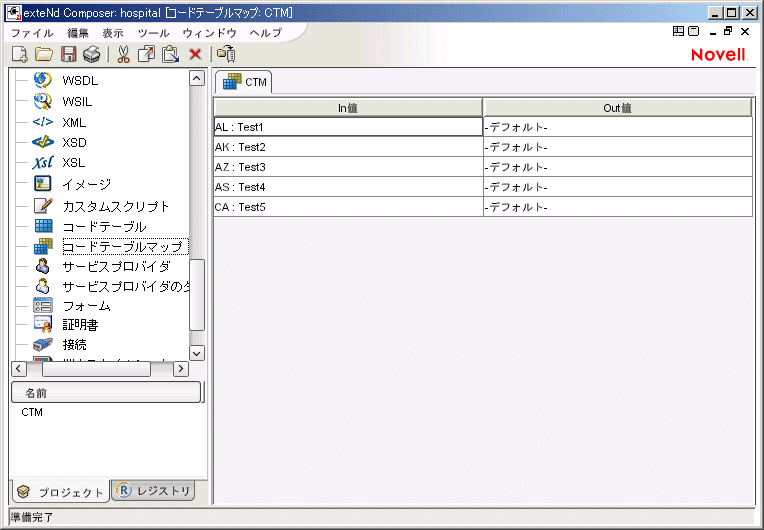764x530 pixels.
Task: Select the イメージ picture icon
Action: coord(43,184)
